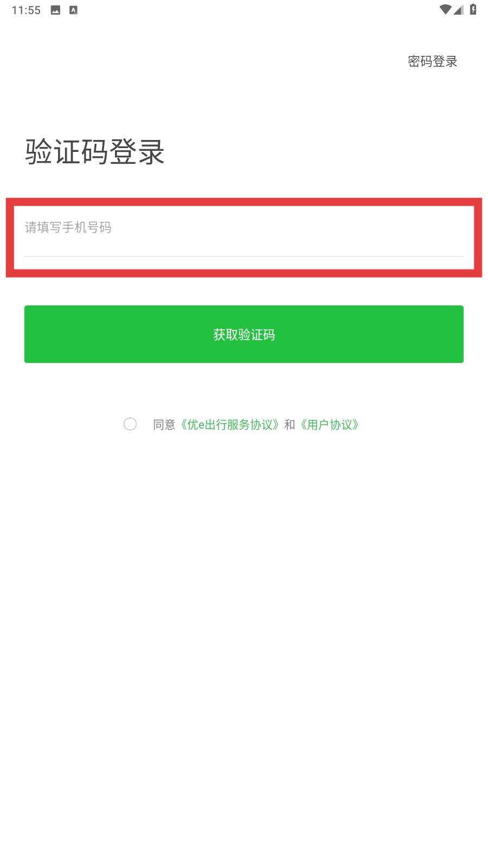Image resolution: width=488 pixels, height=868 pixels.
Task: Tap the keyboard 'A' notification icon
Action: [73, 10]
